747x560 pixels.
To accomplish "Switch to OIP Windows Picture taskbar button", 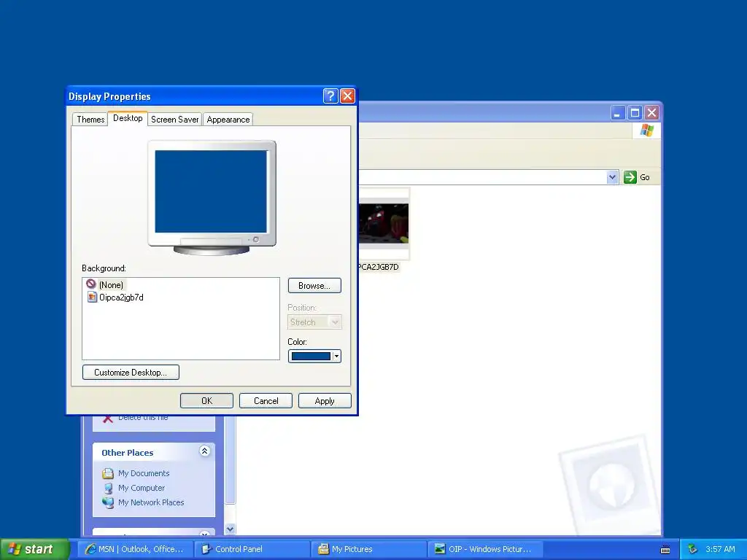I will 486,549.
